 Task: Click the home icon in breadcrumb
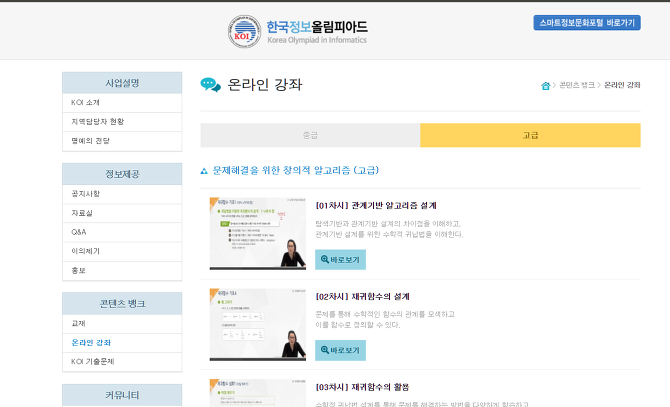(x=546, y=86)
